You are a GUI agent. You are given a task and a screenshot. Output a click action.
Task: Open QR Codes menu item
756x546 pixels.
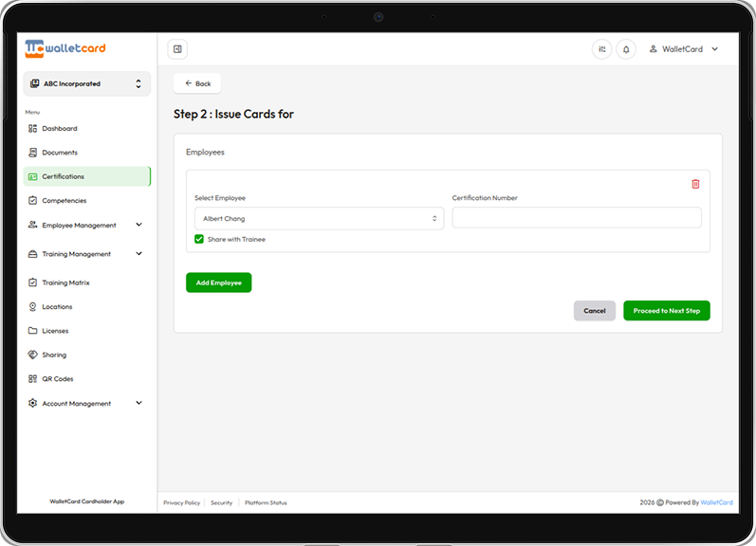click(86, 379)
